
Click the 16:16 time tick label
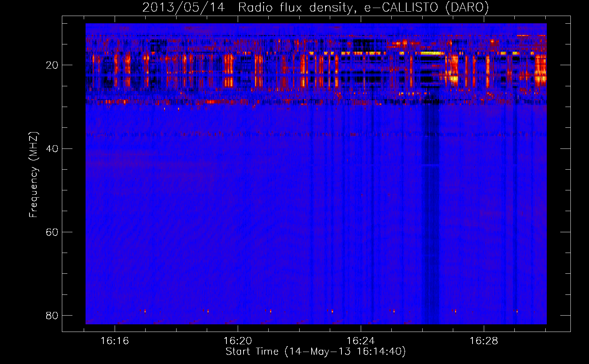[x=115, y=341]
